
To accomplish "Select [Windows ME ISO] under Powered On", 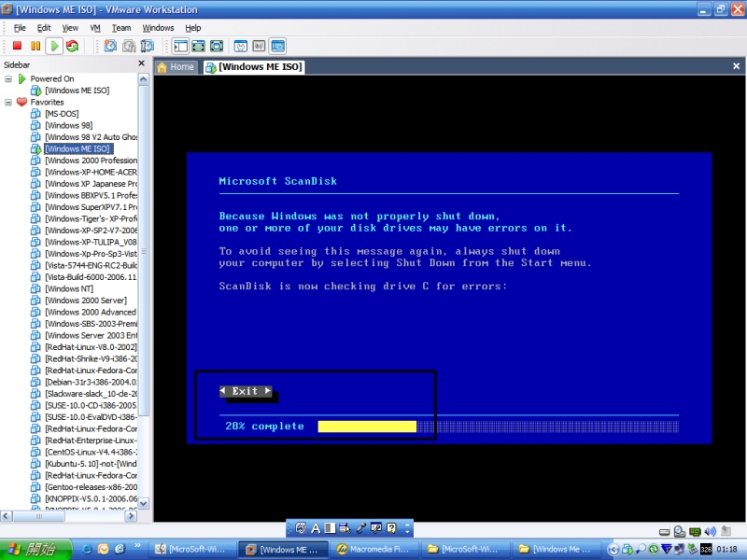I will click(x=78, y=91).
